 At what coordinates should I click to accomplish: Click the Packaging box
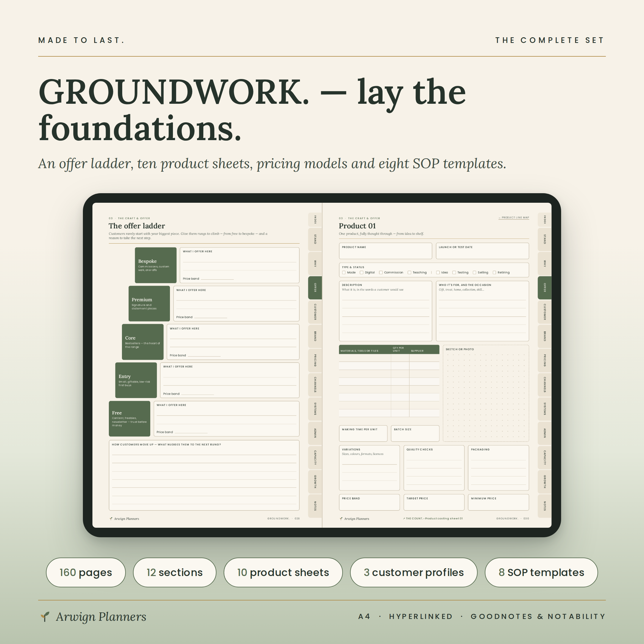tap(498, 468)
